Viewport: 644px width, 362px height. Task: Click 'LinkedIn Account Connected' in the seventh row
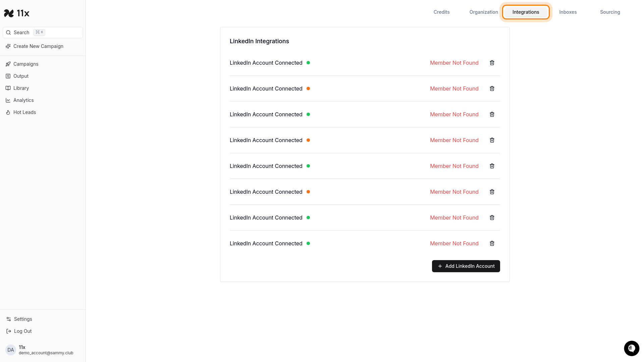click(x=266, y=218)
